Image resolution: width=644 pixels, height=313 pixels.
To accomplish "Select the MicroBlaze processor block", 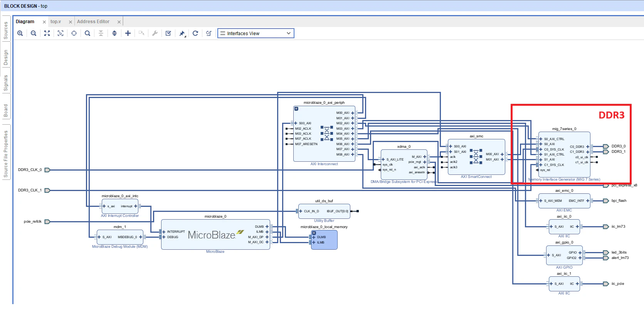I will pyautogui.click(x=215, y=235).
